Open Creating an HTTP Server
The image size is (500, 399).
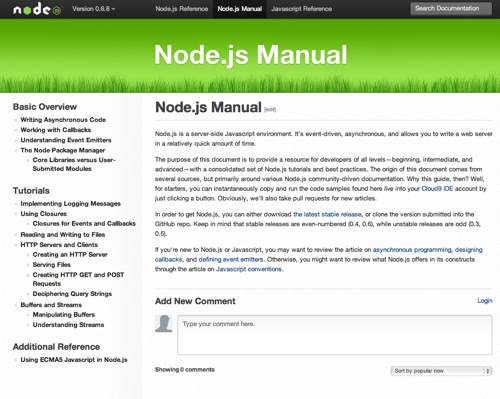(x=70, y=255)
